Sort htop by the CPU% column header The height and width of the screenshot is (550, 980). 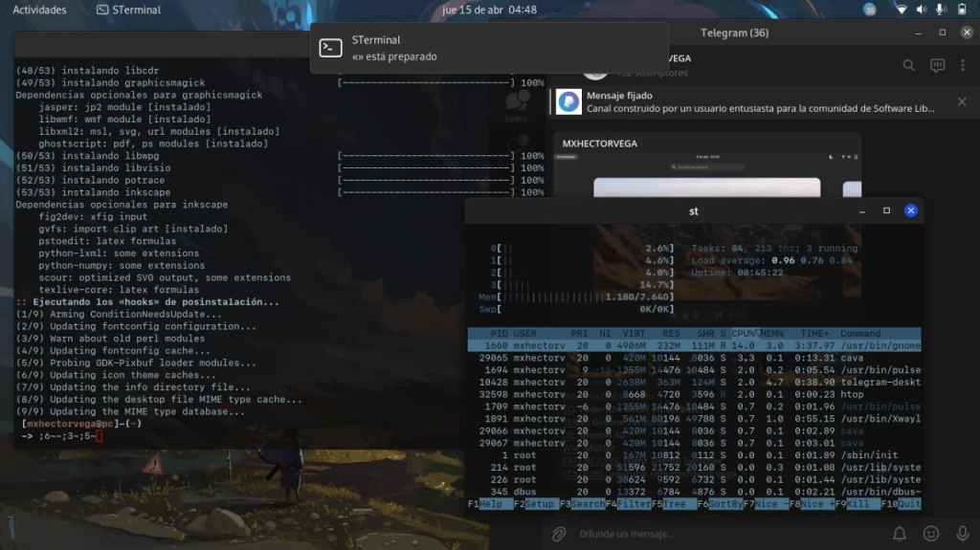[x=743, y=334]
